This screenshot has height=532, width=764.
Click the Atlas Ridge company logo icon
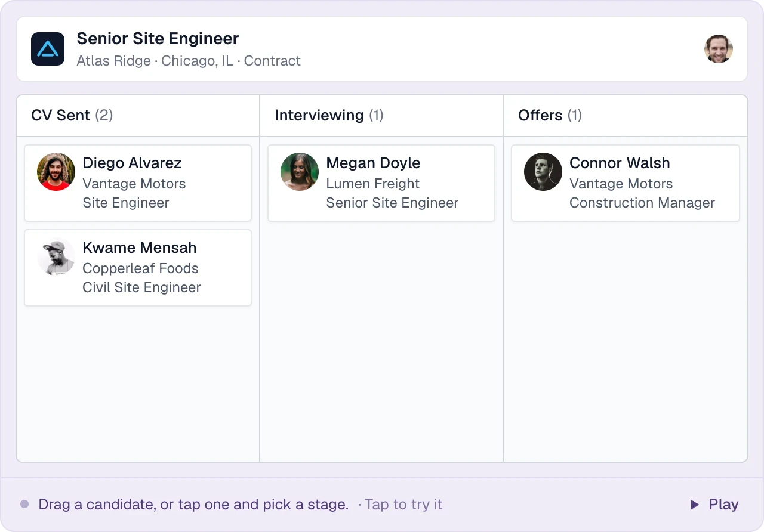coord(48,49)
